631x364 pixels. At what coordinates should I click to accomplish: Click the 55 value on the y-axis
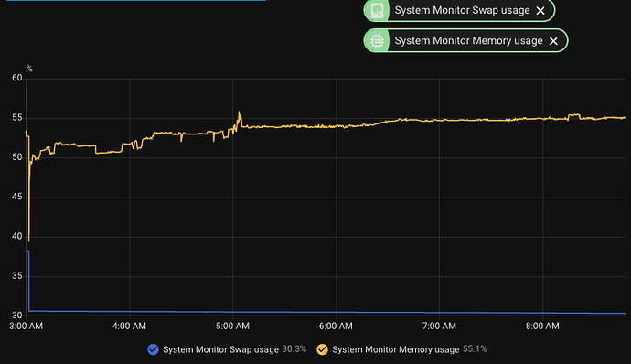[17, 118]
